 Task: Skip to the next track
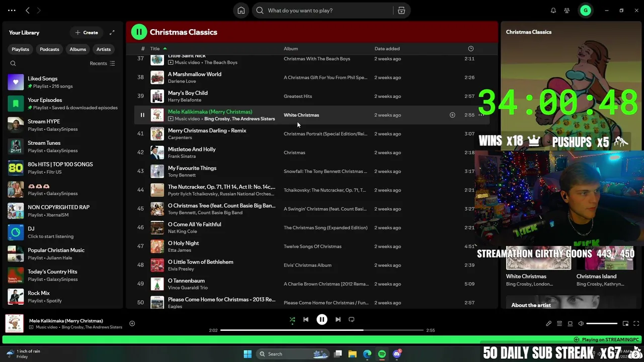[x=338, y=319]
